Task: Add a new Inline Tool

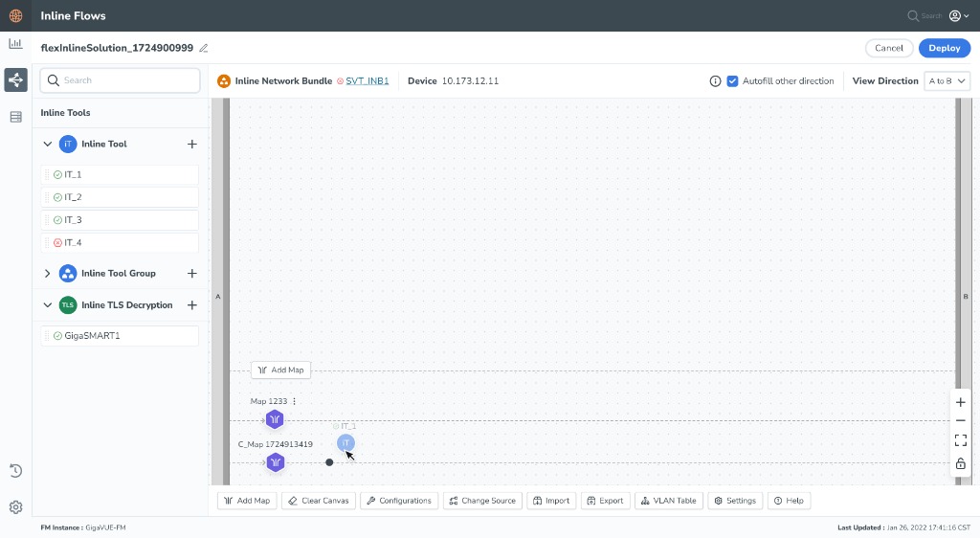Action: 191,144
